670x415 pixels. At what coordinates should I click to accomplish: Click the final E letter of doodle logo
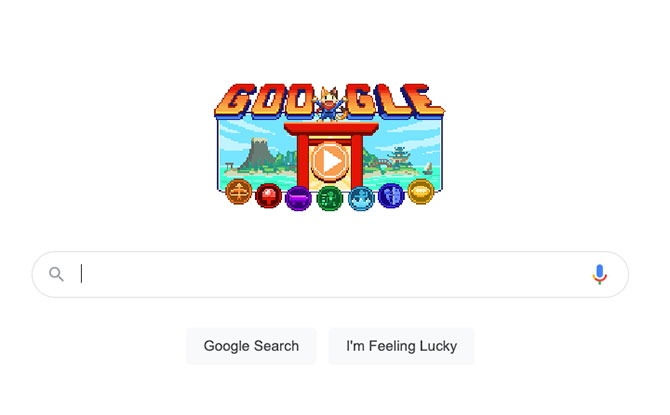point(426,102)
